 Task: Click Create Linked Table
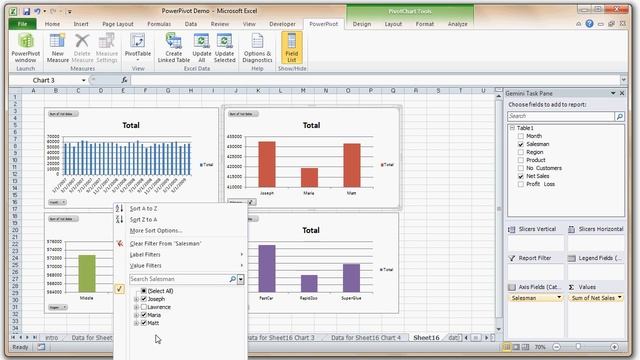(174, 48)
